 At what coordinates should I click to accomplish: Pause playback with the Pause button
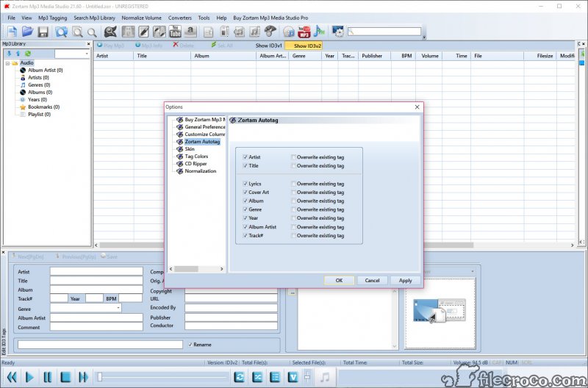coord(48,377)
